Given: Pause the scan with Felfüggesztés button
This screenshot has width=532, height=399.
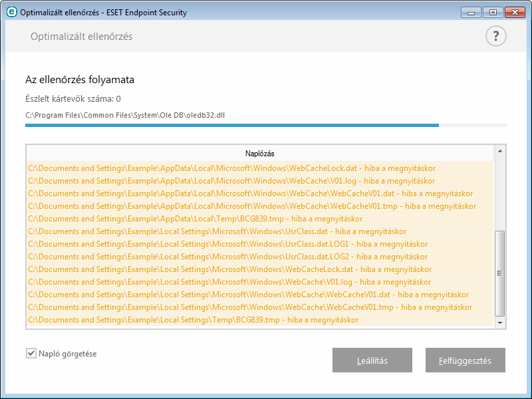Looking at the screenshot, I should 465,360.
